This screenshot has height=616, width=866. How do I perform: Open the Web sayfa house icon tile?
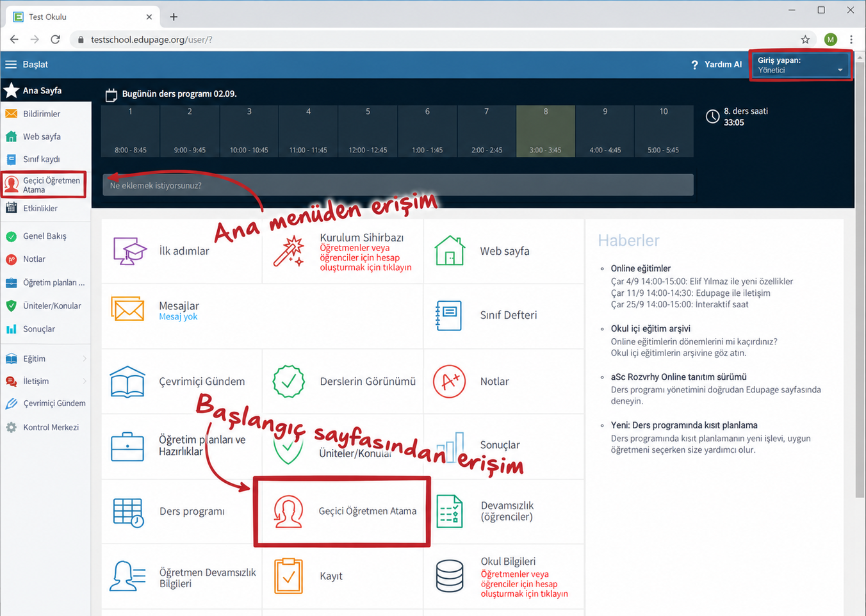(x=450, y=250)
